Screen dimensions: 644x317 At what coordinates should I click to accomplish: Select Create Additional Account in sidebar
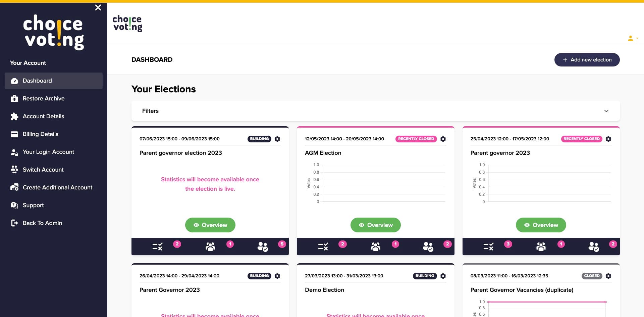[x=54, y=187]
